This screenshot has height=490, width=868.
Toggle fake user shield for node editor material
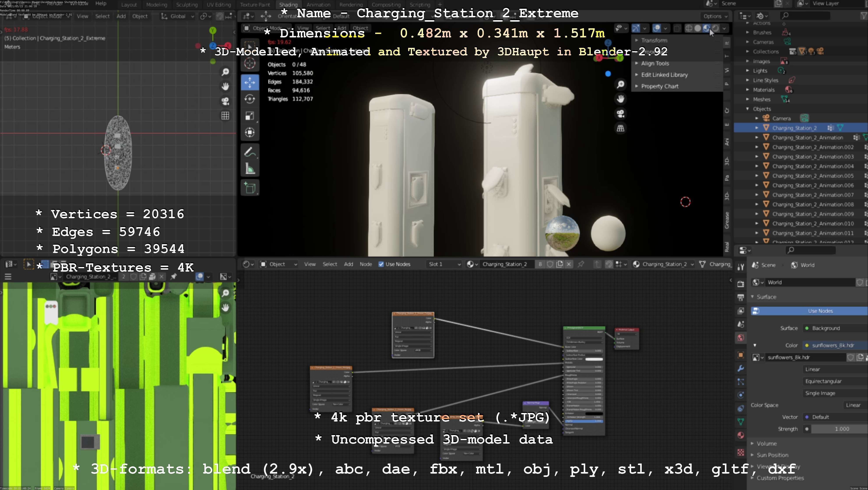[x=550, y=264]
